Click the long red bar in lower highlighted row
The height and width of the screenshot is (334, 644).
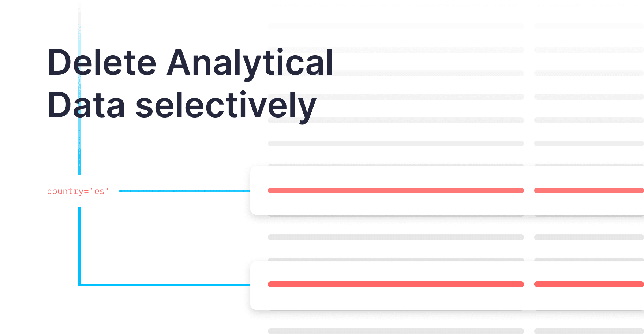396,284
